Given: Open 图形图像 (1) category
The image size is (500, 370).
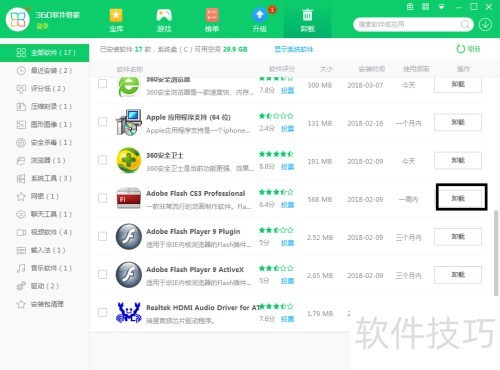Looking at the screenshot, I should (x=44, y=125).
